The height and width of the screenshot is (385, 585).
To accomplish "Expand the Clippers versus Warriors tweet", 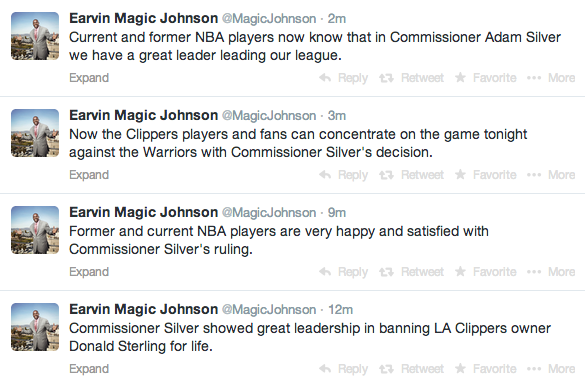I will point(89,175).
